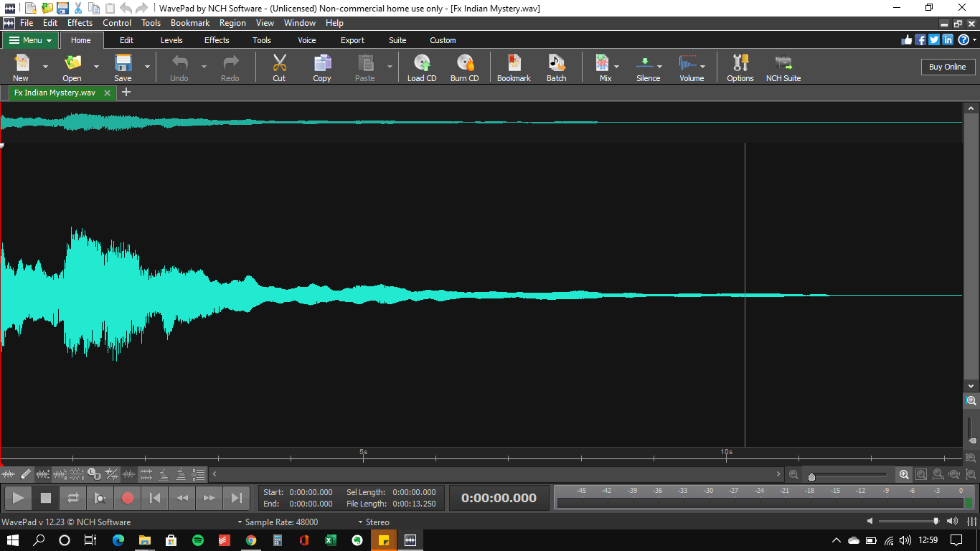Toggle loop playback mode
Viewport: 980px width, 551px height.
(x=73, y=498)
